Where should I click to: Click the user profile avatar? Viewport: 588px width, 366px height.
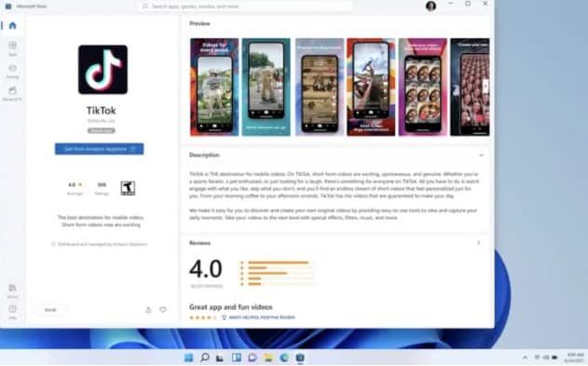pyautogui.click(x=431, y=6)
